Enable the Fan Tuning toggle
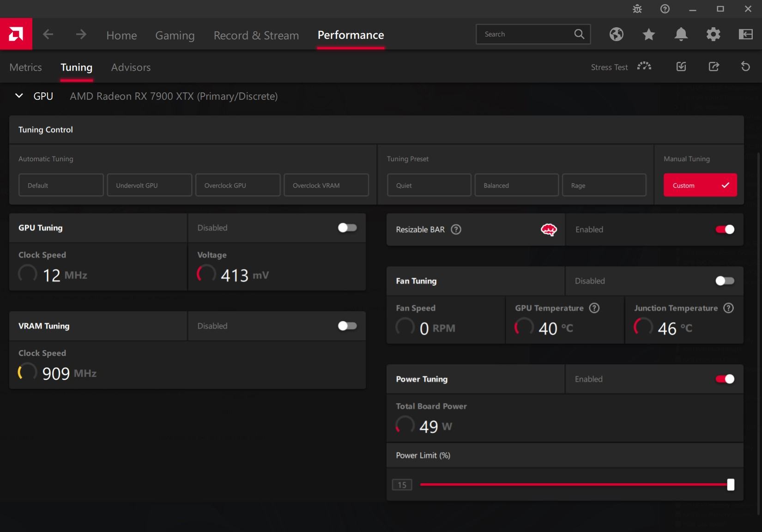The height and width of the screenshot is (532, 762). (x=725, y=281)
